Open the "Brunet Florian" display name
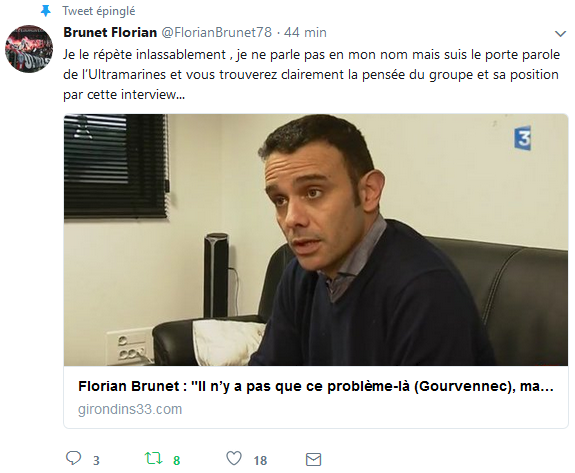This screenshot has height=473, width=575. point(110,32)
